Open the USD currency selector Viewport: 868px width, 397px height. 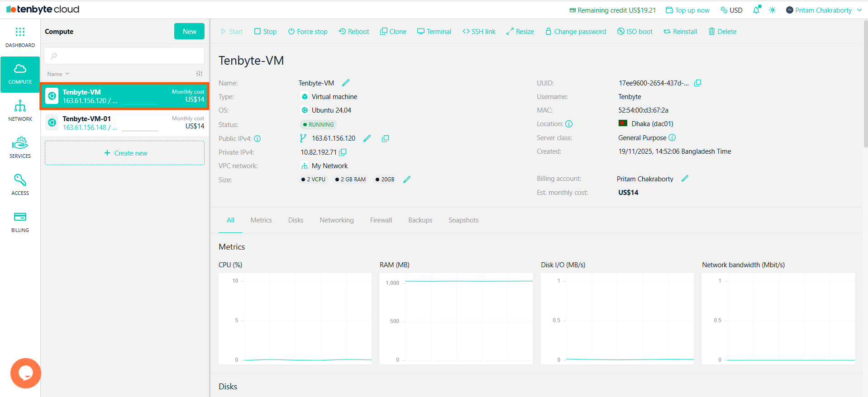[731, 10]
